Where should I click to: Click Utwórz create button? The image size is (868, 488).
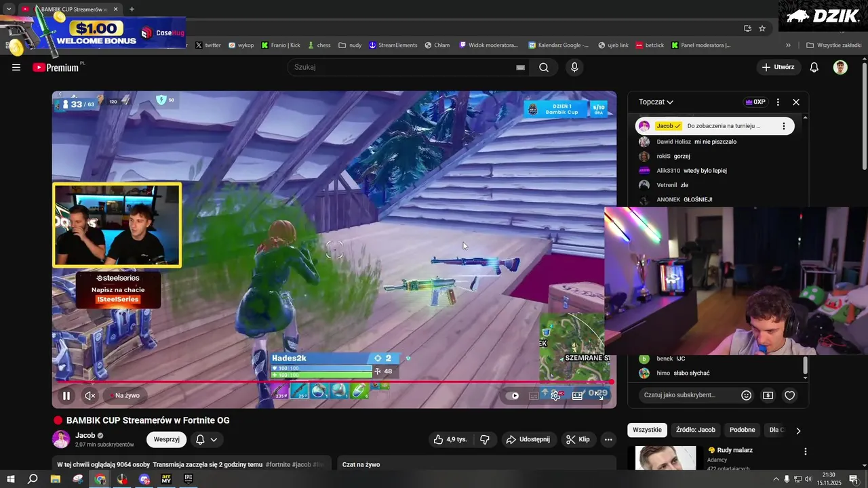(778, 67)
